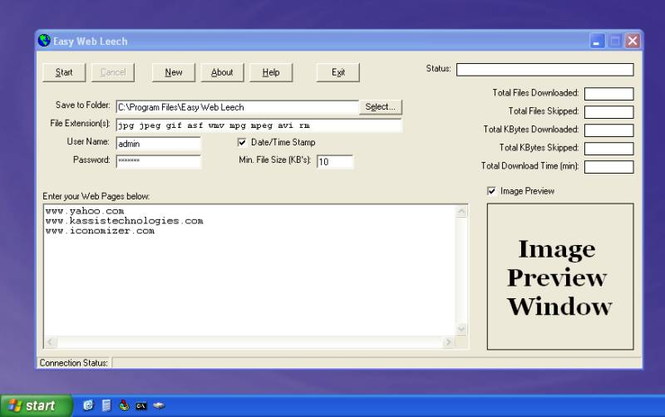Close the Easy Web Leech window
The height and width of the screenshot is (417, 665).
(633, 41)
